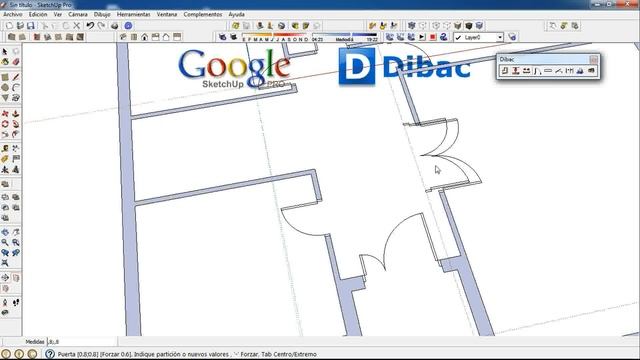Screen dimensions: 640x360
Task: Click the Undo arrow
Action: click(90, 26)
